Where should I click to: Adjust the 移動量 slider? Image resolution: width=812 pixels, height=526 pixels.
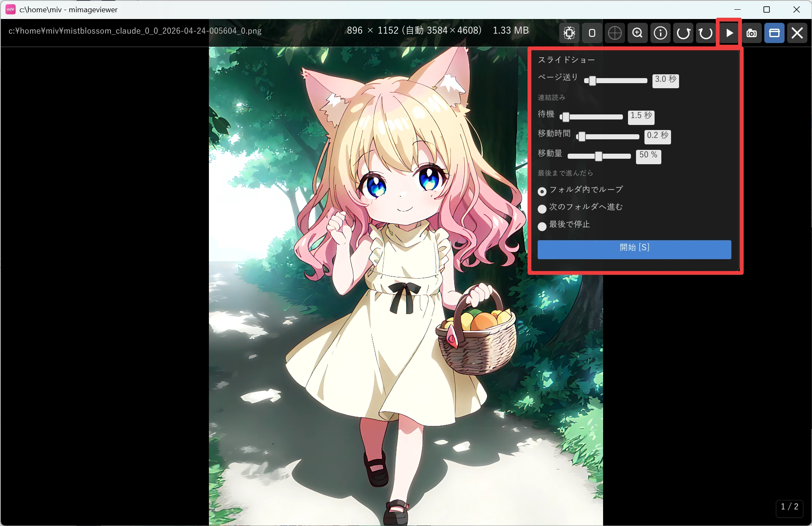click(x=599, y=156)
